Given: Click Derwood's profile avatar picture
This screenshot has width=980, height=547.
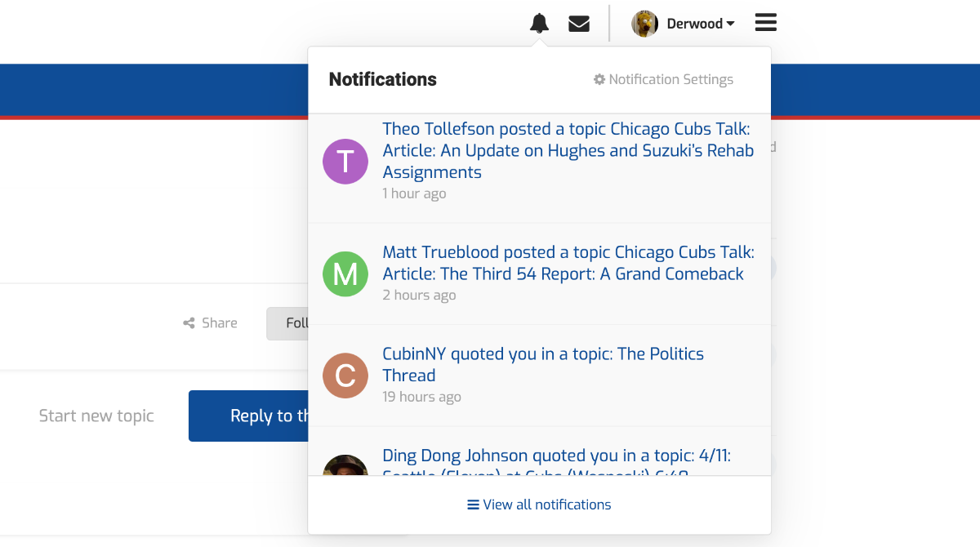Looking at the screenshot, I should (645, 24).
